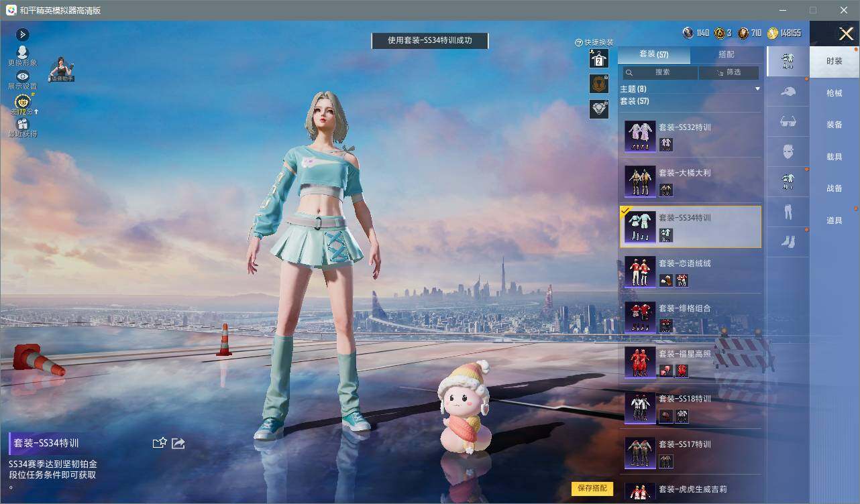860x504 pixels.
Task: Switch to the 套装 (57) tab
Action: [x=653, y=54]
